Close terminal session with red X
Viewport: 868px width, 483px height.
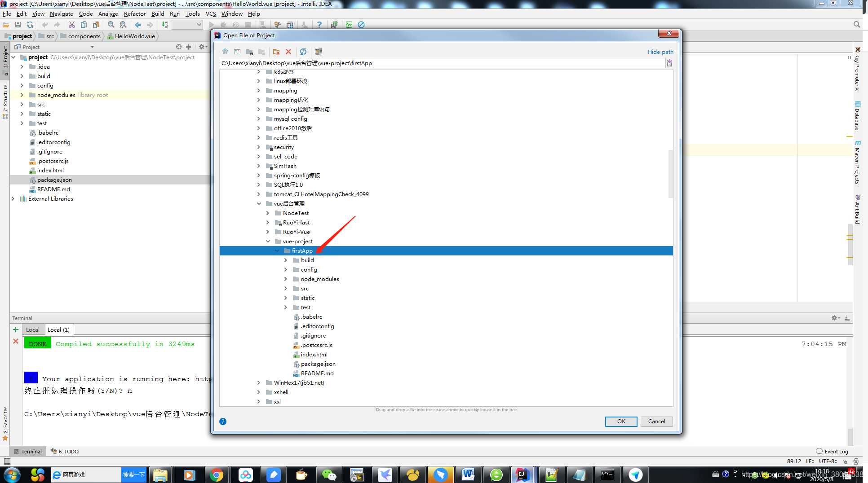(16, 342)
